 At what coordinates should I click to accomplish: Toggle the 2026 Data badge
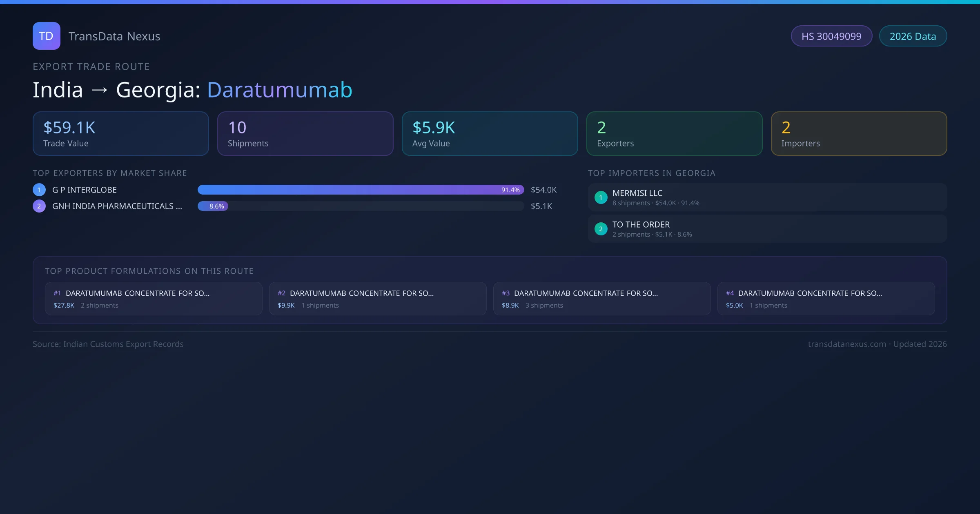(913, 36)
